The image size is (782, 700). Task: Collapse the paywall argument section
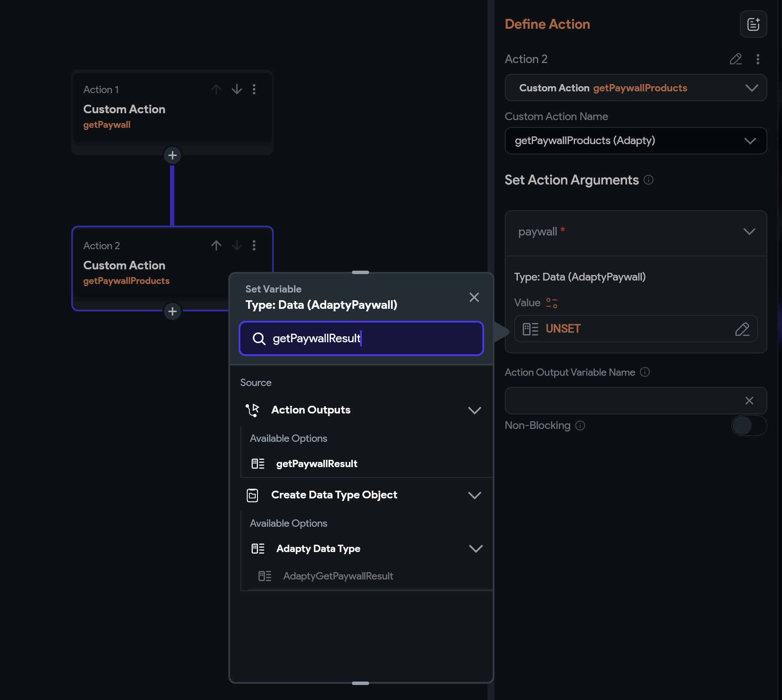(x=749, y=232)
